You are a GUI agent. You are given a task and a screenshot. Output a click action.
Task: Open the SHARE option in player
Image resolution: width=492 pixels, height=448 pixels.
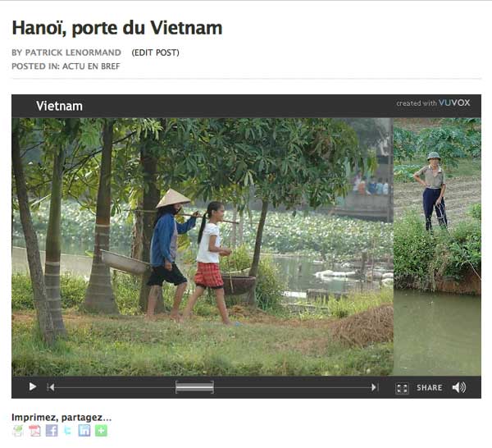click(429, 388)
